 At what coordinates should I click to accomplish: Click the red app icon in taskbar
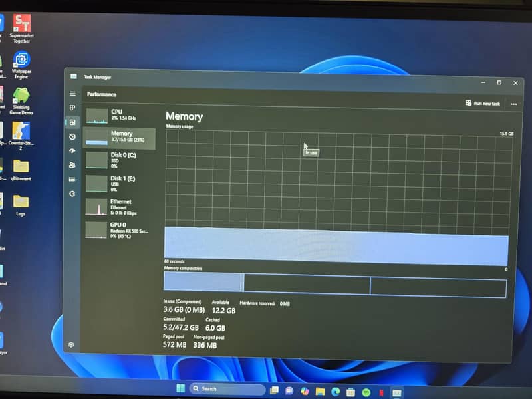coord(381,393)
